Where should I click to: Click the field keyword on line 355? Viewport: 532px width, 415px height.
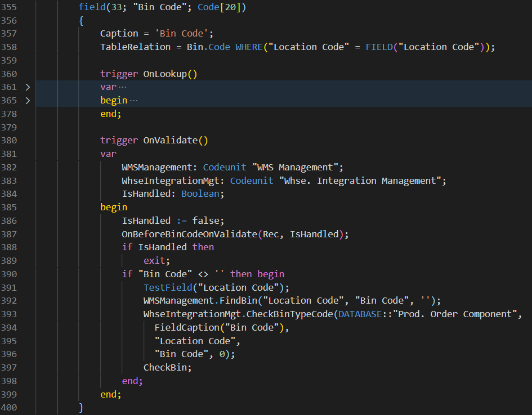92,7
